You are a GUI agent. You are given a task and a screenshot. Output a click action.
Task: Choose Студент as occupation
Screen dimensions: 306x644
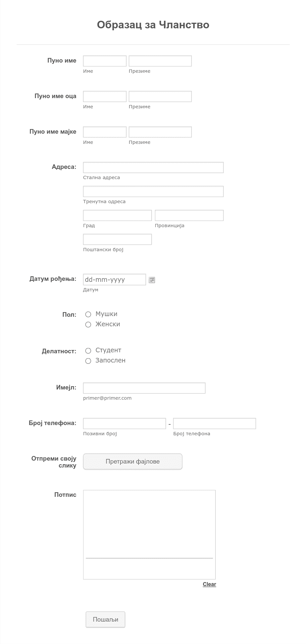coord(88,351)
